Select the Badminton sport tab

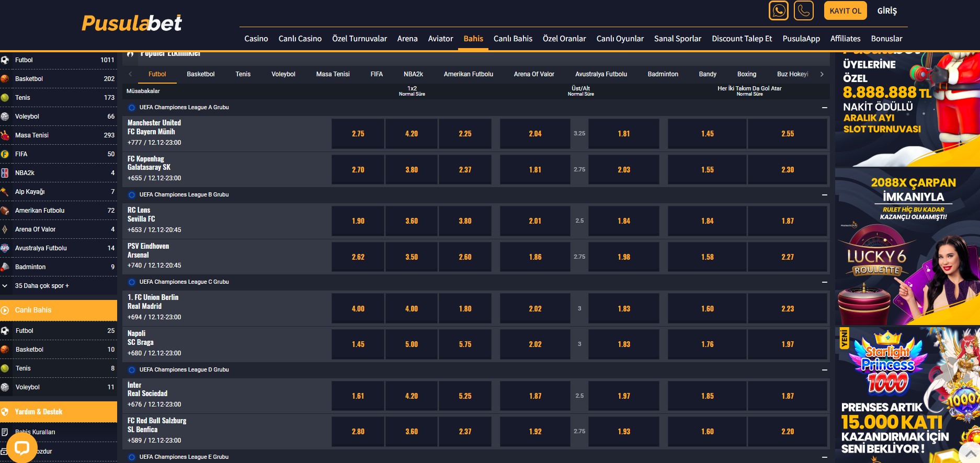click(663, 74)
